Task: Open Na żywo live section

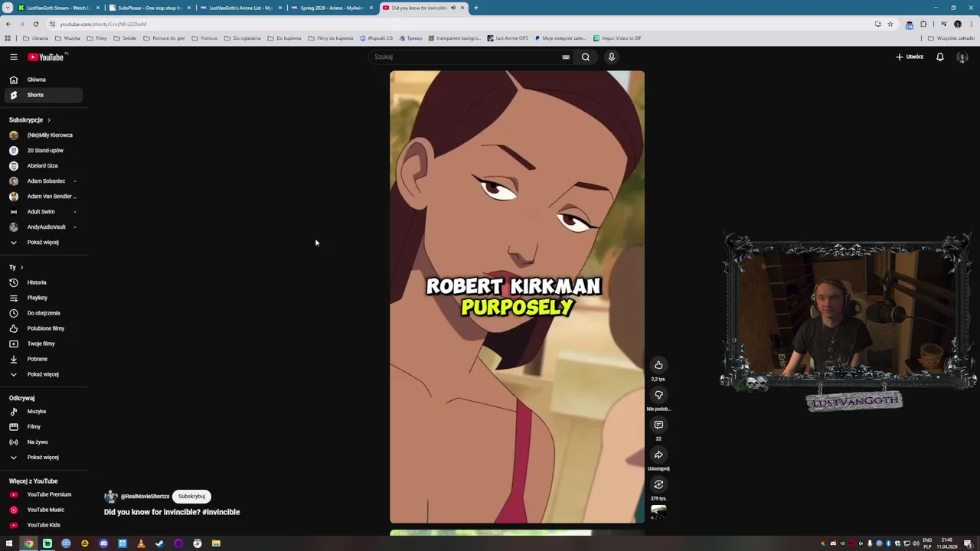Action: pos(42,442)
